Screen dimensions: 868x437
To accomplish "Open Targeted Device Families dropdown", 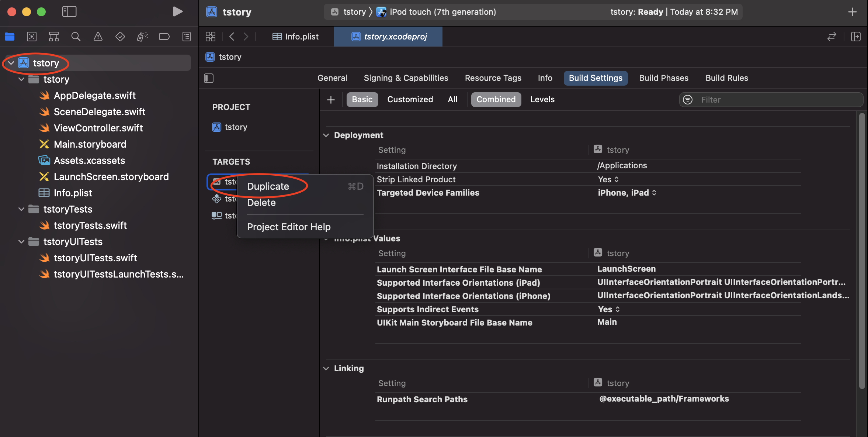I will (627, 193).
